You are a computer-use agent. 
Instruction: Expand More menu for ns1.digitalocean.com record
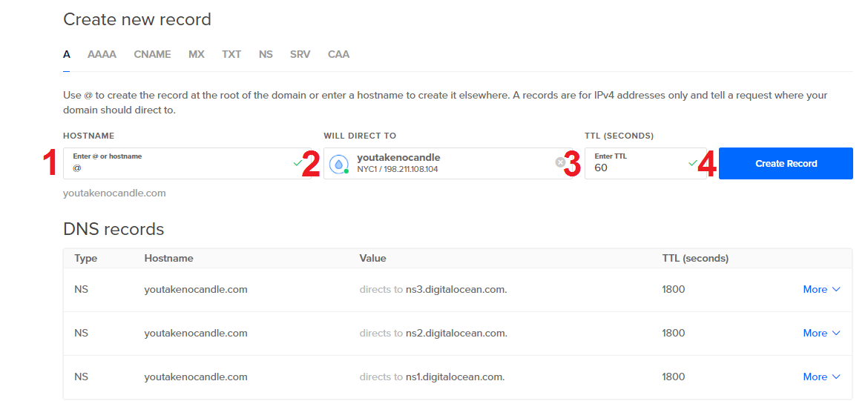pyautogui.click(x=821, y=377)
